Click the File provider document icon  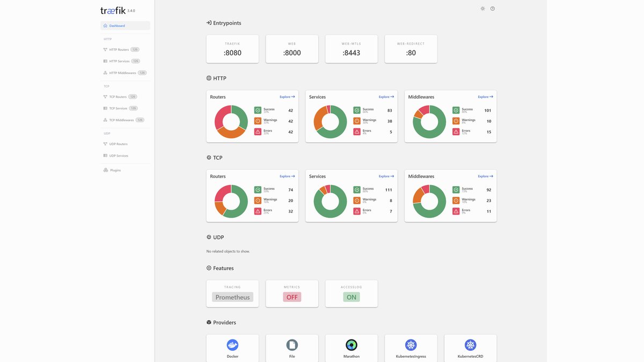point(292,345)
